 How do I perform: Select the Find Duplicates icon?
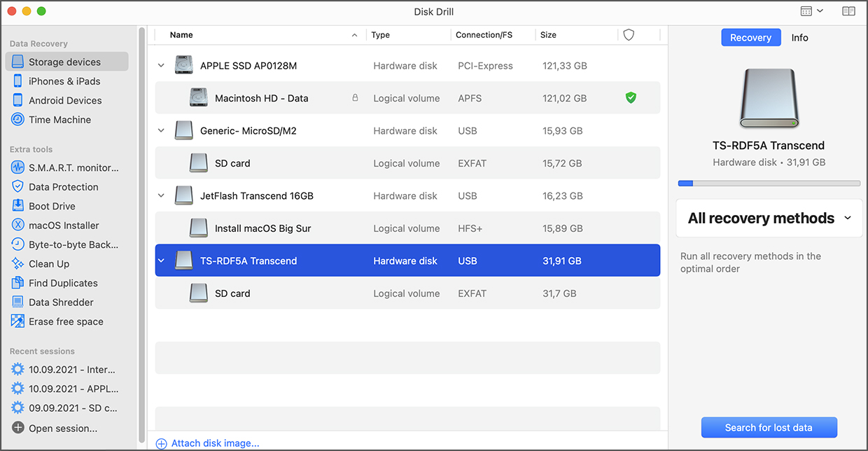[x=17, y=283]
